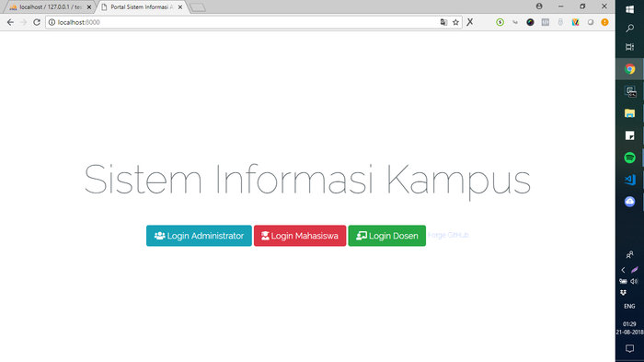644x362 pixels.
Task: Open the battery status tray icon
Action: (623, 281)
